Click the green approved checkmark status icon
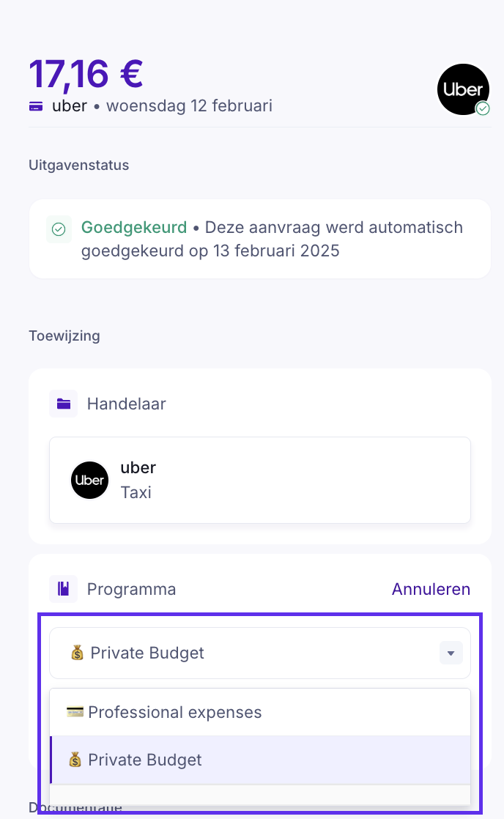 (59, 230)
